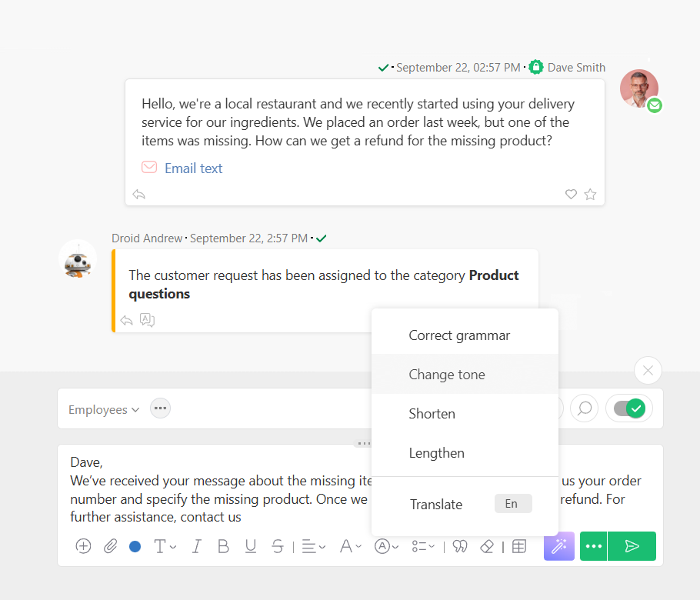Viewport: 700px width, 600px height.
Task: Click the En language badge next to Translate
Action: tap(512, 504)
